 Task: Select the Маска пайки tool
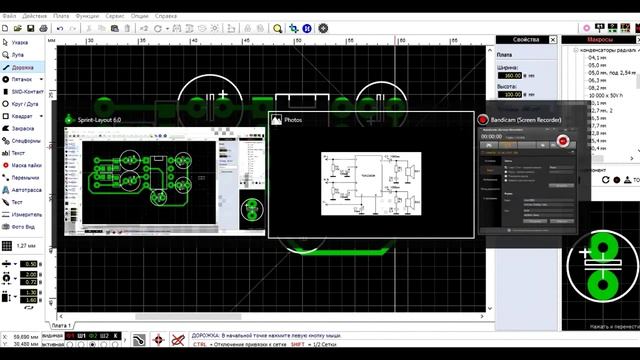click(22, 165)
